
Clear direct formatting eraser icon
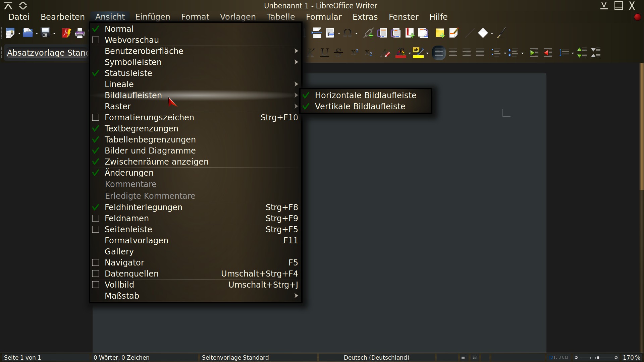point(385,53)
